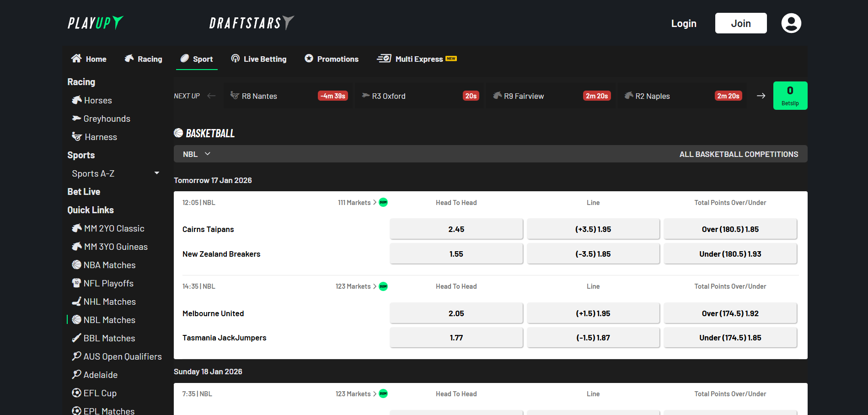Screen dimensions: 868x415
Task: Select Over (180.5) 1.85 total points
Action: tap(730, 229)
